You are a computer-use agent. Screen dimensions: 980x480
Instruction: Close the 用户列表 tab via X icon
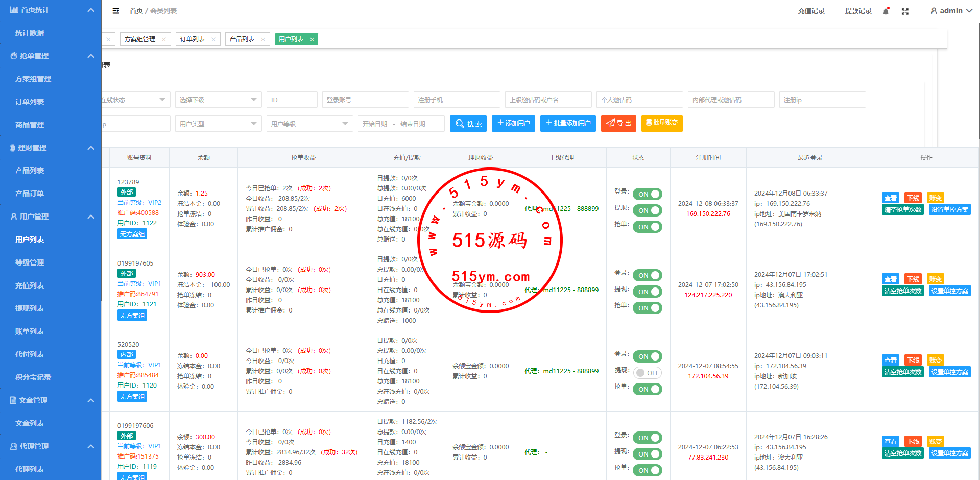click(x=312, y=39)
